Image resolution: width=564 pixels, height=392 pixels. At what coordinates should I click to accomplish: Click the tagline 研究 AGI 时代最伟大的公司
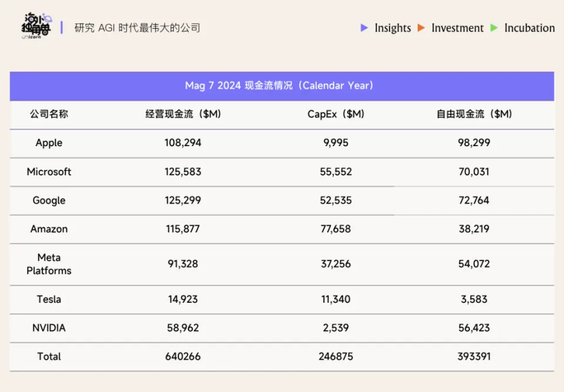click(137, 28)
